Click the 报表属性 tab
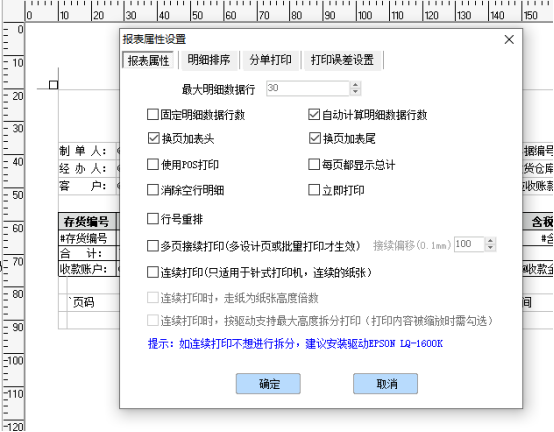Viewport: 554px width, 432px height. pyautogui.click(x=148, y=60)
